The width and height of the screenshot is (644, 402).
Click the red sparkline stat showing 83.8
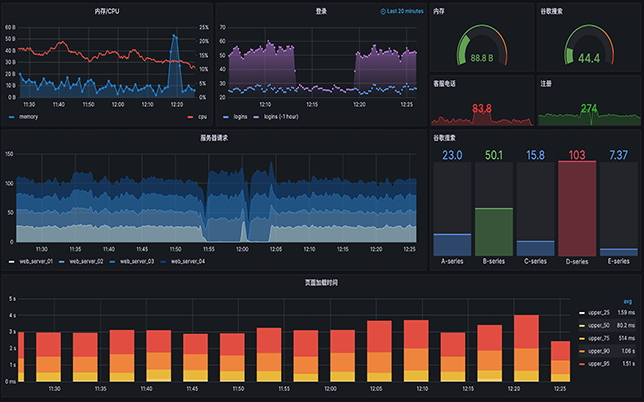[481, 108]
